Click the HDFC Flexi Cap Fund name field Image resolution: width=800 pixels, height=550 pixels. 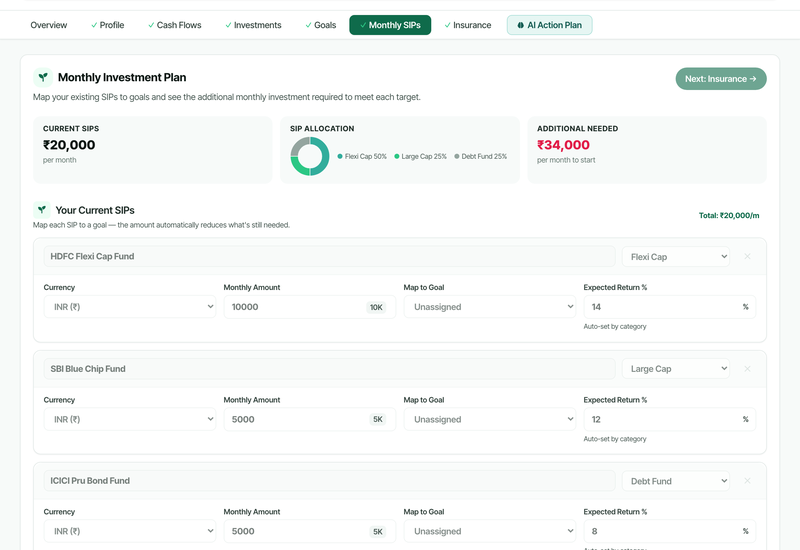[x=330, y=256]
